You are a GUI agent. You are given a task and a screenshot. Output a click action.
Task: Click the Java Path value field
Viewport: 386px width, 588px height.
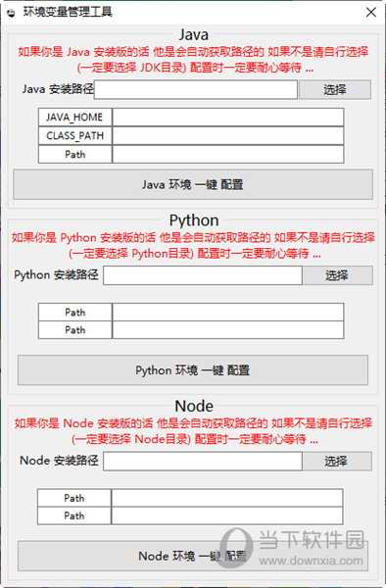point(228,154)
